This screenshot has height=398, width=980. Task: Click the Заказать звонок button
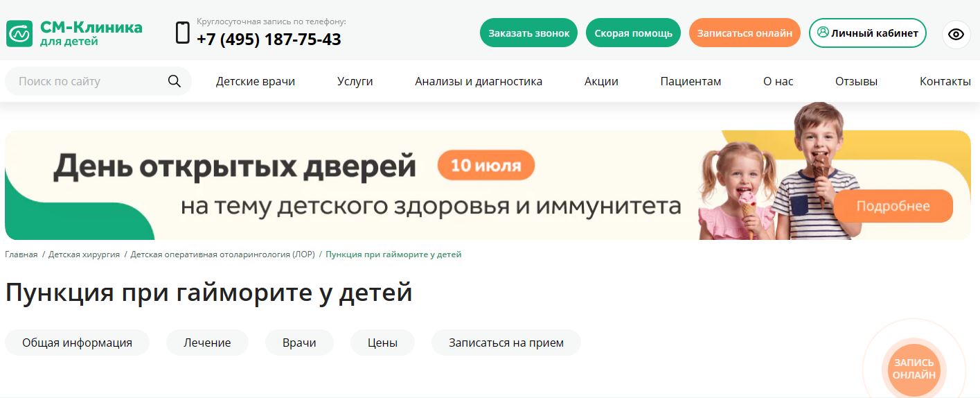coord(528,33)
